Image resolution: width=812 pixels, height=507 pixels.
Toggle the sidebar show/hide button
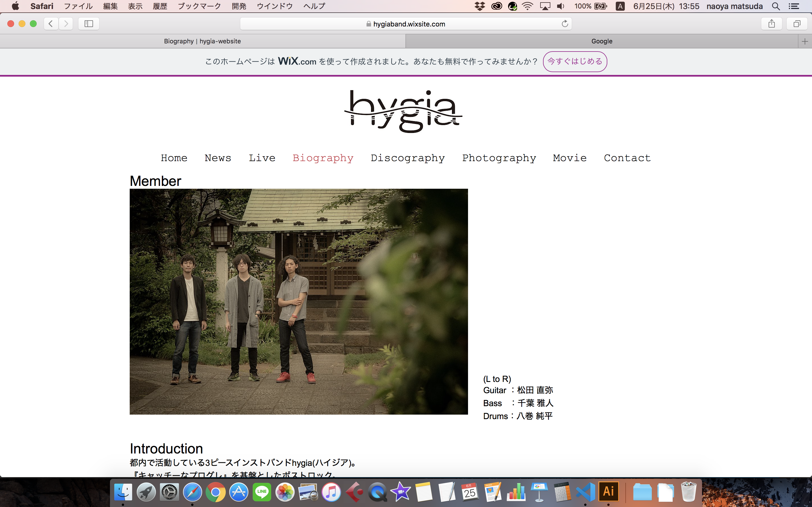(x=89, y=23)
